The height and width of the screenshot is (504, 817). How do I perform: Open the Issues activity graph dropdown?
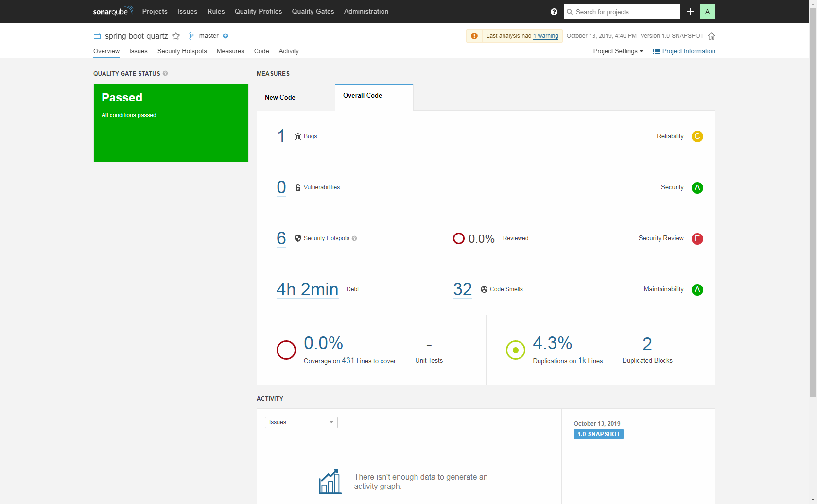(301, 422)
